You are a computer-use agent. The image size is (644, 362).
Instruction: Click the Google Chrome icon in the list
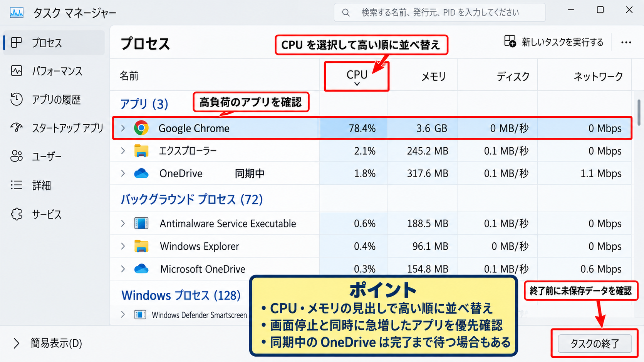click(x=141, y=128)
